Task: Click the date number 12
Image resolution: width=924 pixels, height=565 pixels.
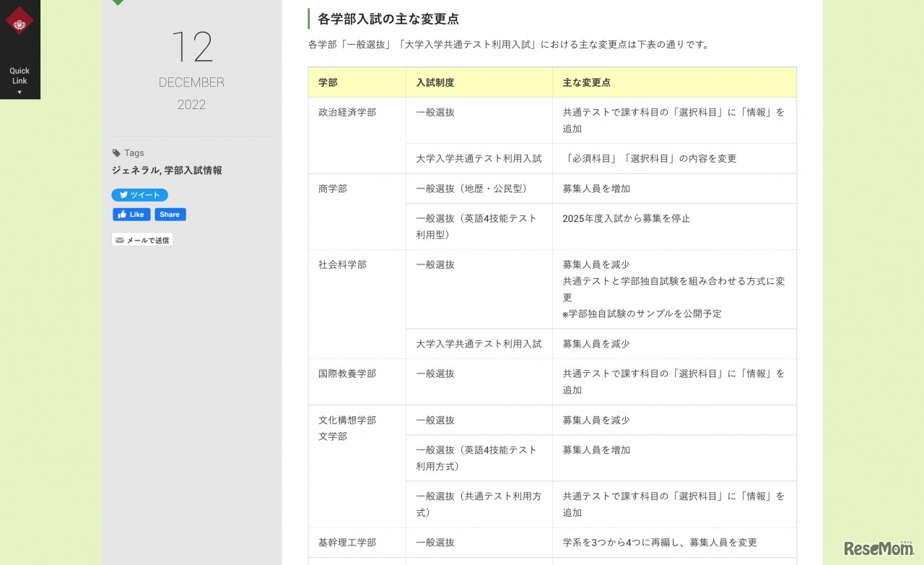Action: 192,47
